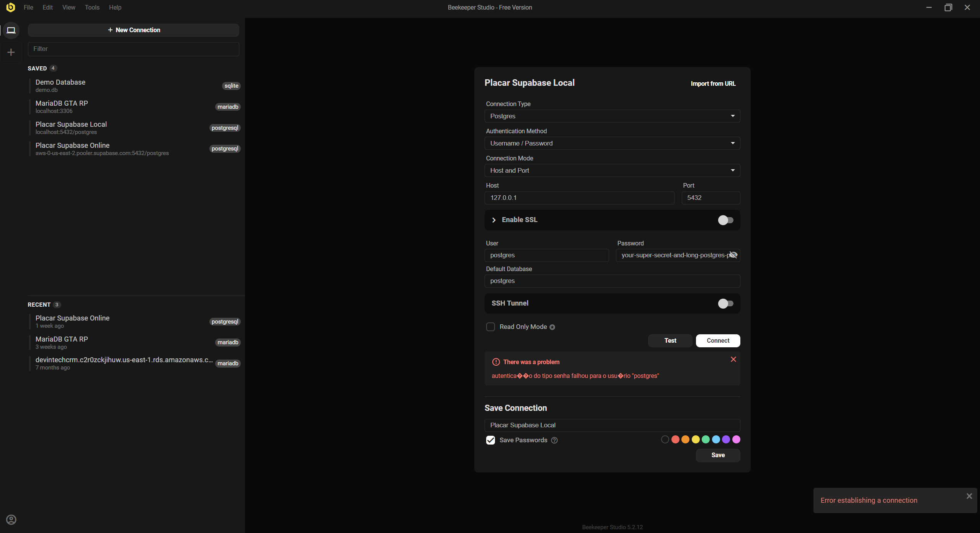Click the RECENT section heading
The width and height of the screenshot is (980, 533).
[39, 305]
